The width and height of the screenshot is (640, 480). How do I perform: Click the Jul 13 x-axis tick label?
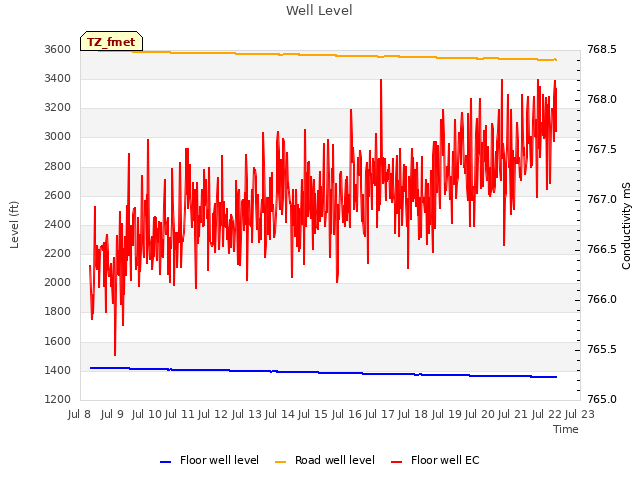247,414
